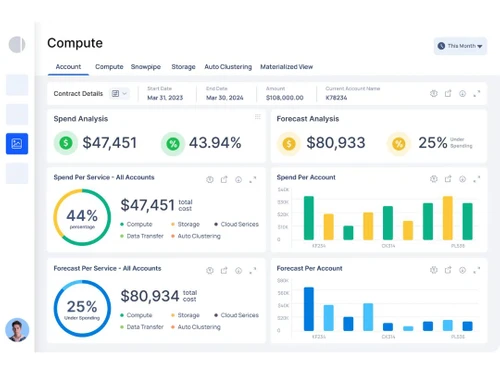Expand the Forecast Per Account chart

click(477, 270)
